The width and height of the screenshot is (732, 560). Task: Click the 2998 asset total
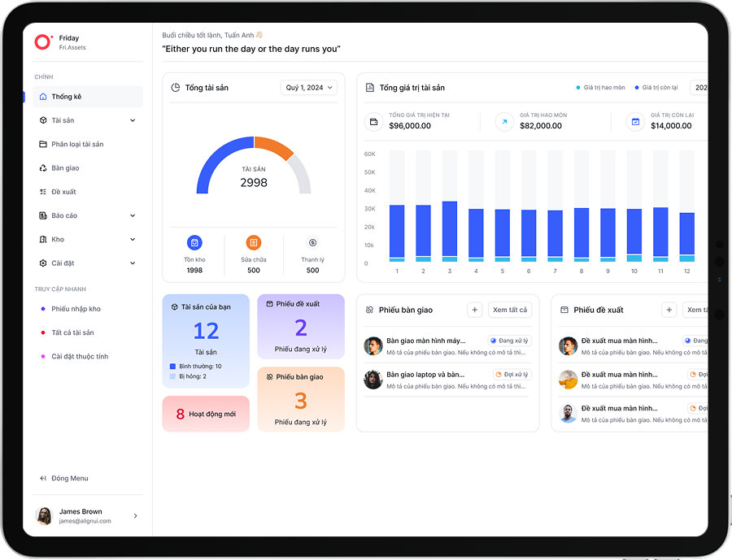tap(254, 182)
